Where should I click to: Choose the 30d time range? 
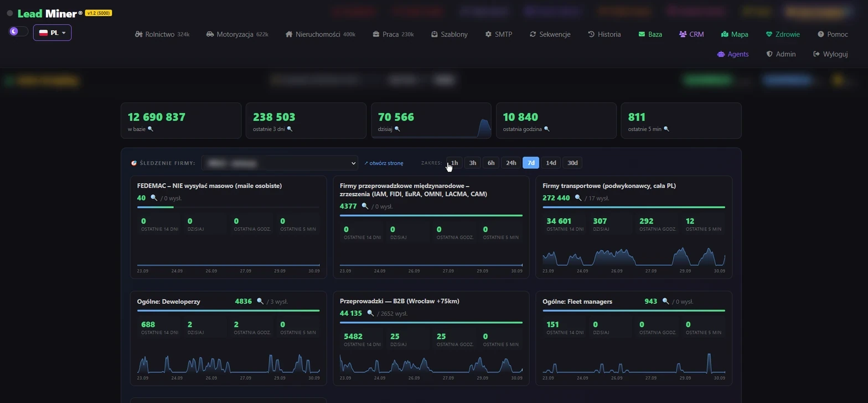[572, 163]
